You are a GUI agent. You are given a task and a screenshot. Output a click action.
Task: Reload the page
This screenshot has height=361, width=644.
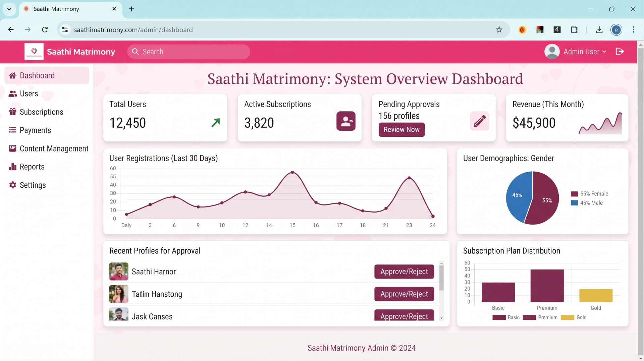pos(45,30)
